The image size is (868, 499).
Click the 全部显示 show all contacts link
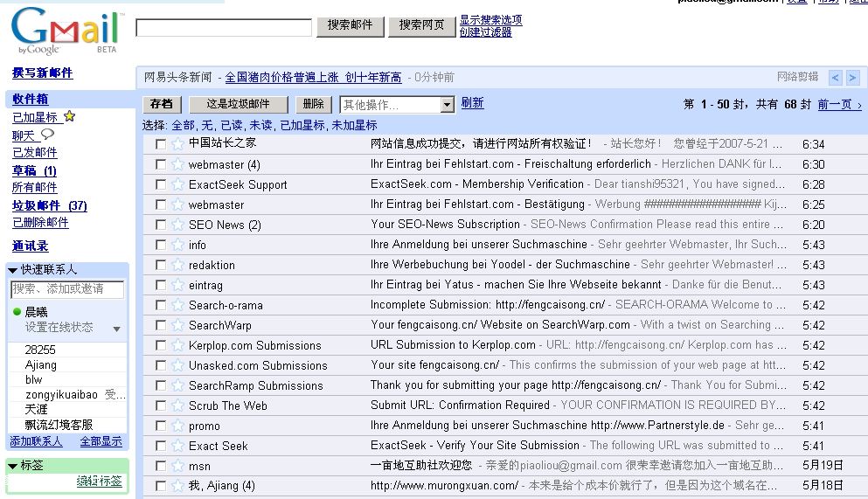pos(101,441)
